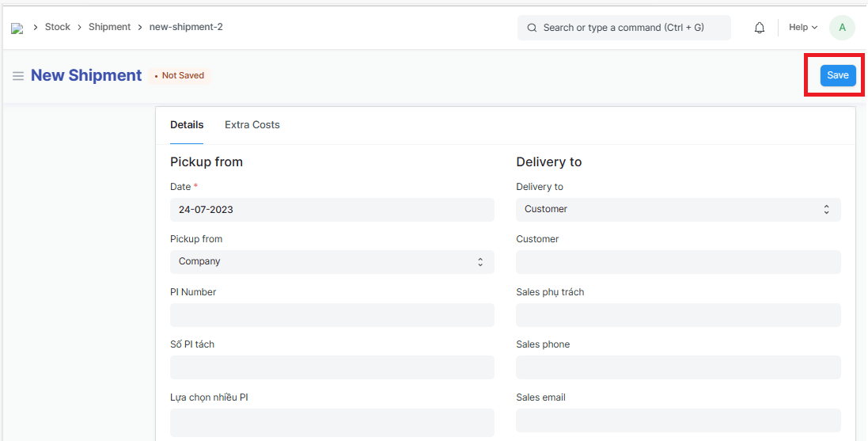The height and width of the screenshot is (441, 868).
Task: Click into the Customer field
Action: 677,263
